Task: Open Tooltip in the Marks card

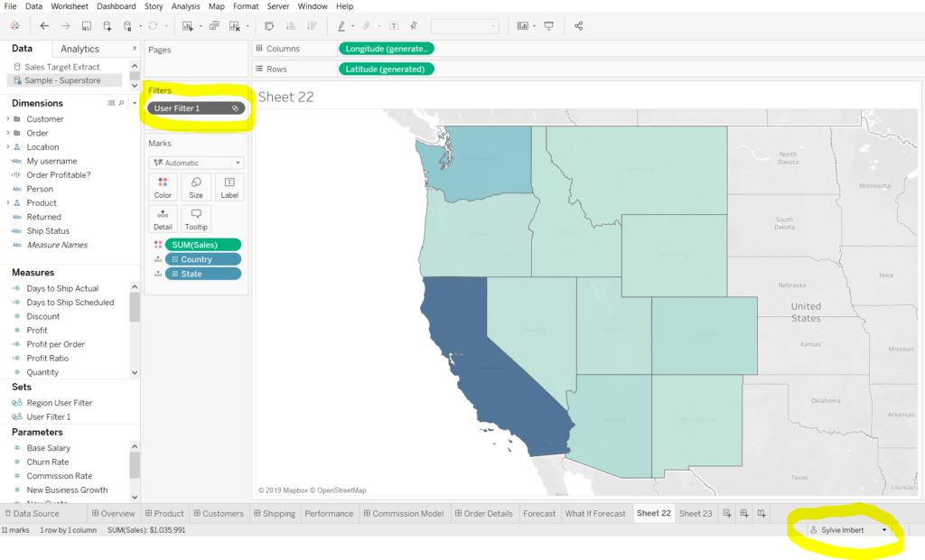Action: tap(196, 219)
